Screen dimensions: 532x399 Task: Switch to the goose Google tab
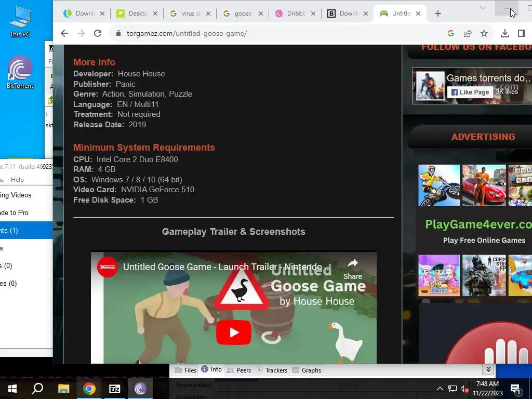[242, 14]
